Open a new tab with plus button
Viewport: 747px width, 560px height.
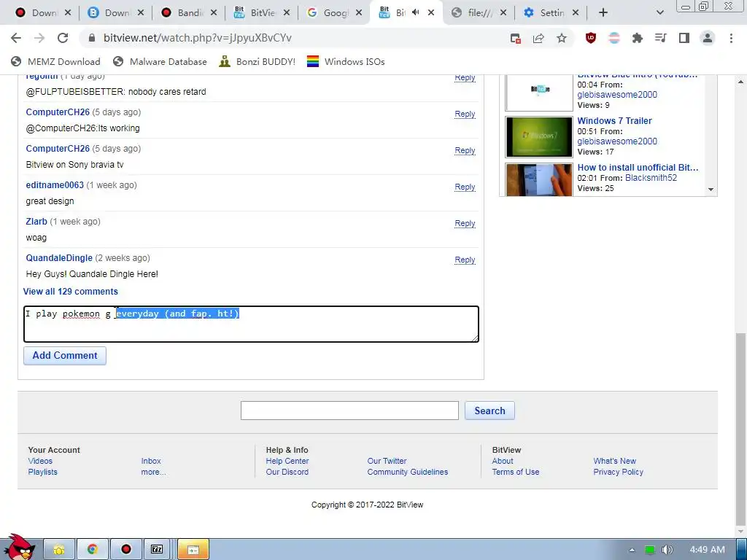[603, 12]
